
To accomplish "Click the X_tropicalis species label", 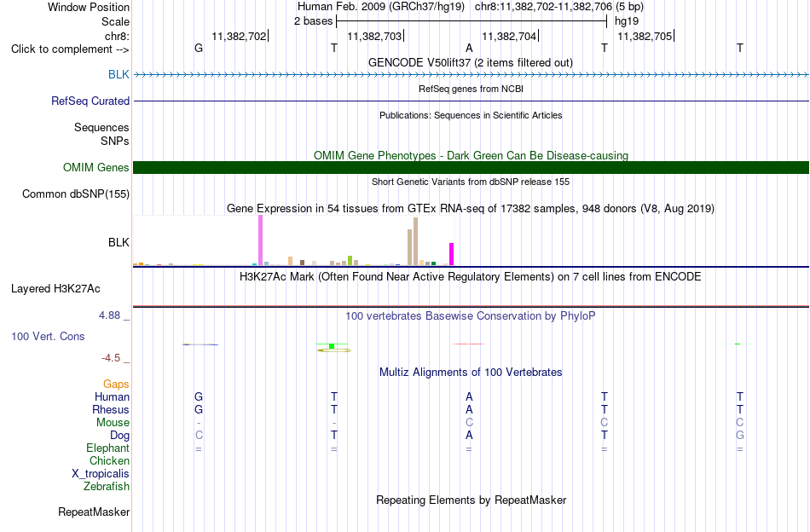I will [101, 474].
